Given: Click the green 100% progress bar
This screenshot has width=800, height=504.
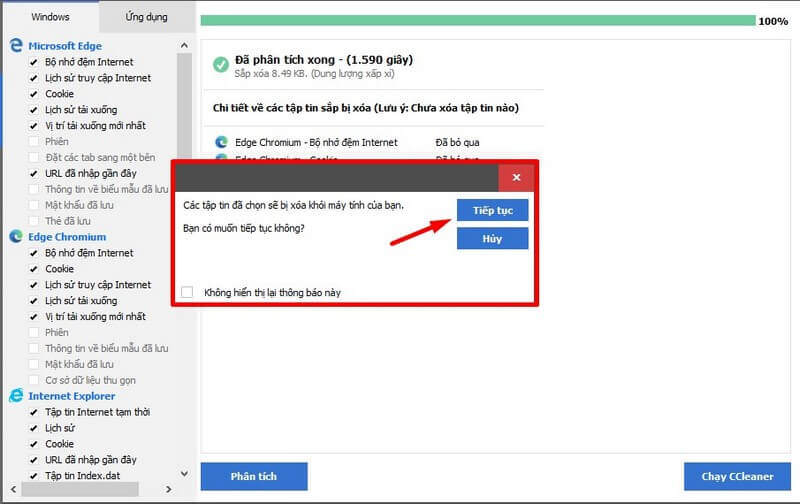Looking at the screenshot, I should tap(477, 20).
